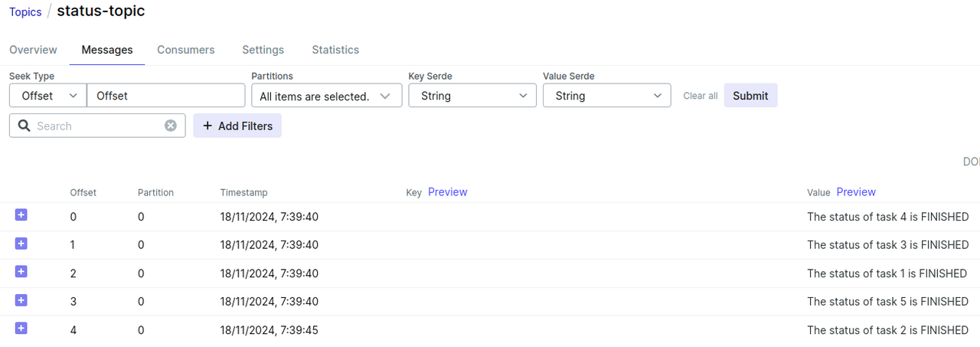Open the Partitions dropdown
Screen dimensions: 980x347
(x=326, y=96)
